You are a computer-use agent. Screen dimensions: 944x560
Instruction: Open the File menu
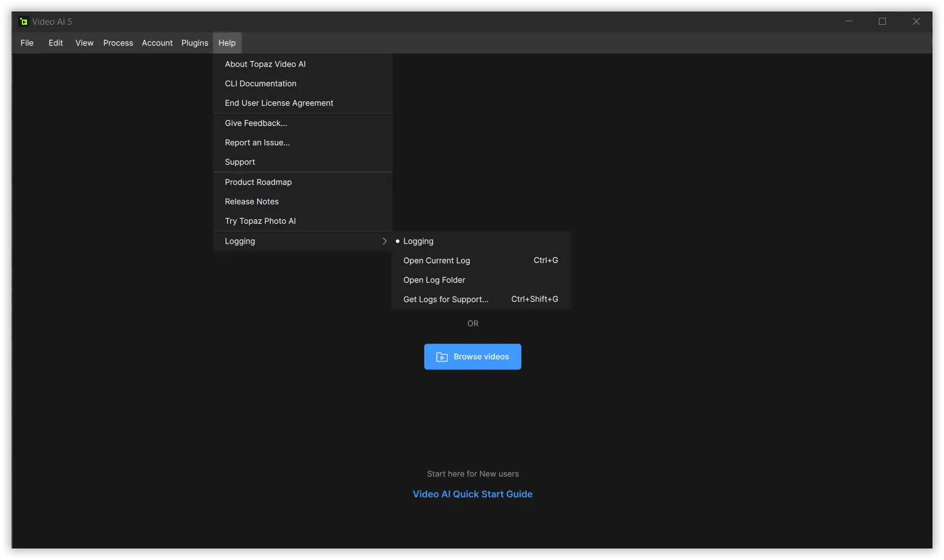[x=27, y=43]
